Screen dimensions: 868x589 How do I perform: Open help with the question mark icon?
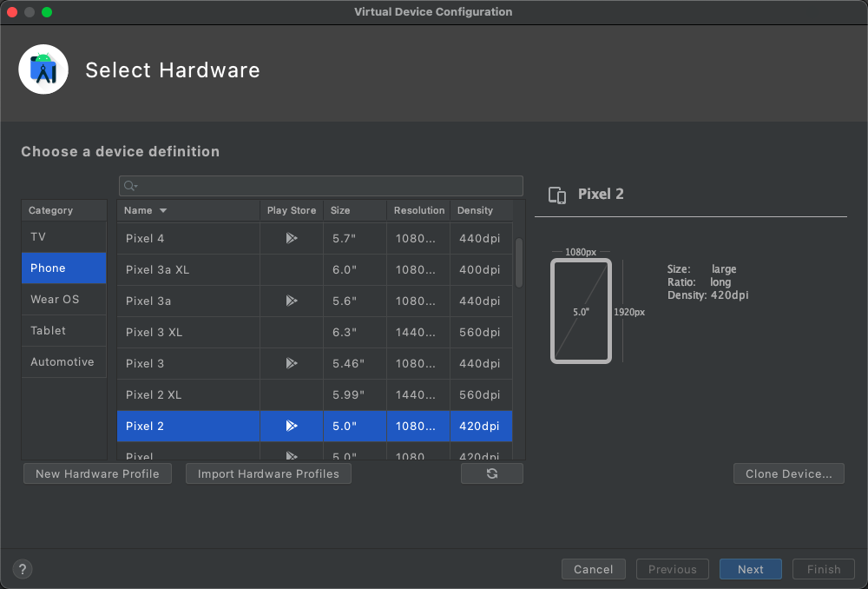click(23, 569)
